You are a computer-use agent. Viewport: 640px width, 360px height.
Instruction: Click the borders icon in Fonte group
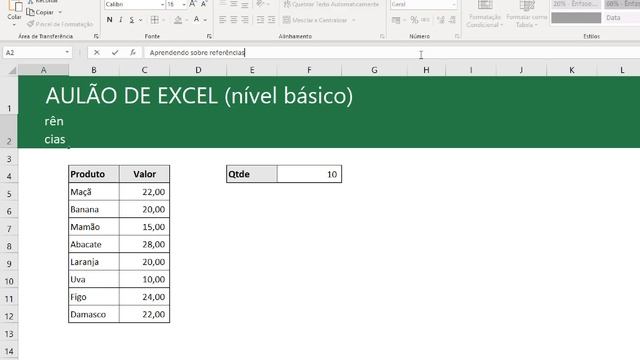(x=155, y=20)
